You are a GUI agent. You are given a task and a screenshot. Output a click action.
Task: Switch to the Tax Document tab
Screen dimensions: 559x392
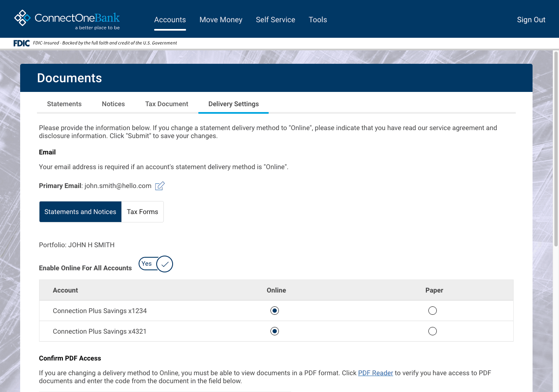[x=167, y=104]
